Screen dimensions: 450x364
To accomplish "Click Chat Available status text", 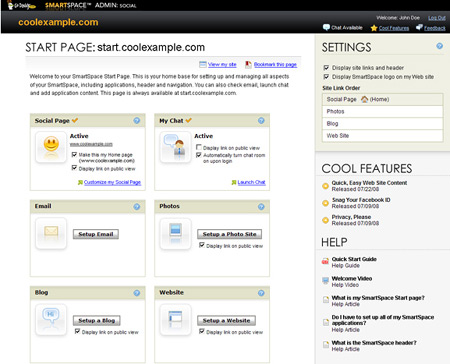I will click(347, 28).
